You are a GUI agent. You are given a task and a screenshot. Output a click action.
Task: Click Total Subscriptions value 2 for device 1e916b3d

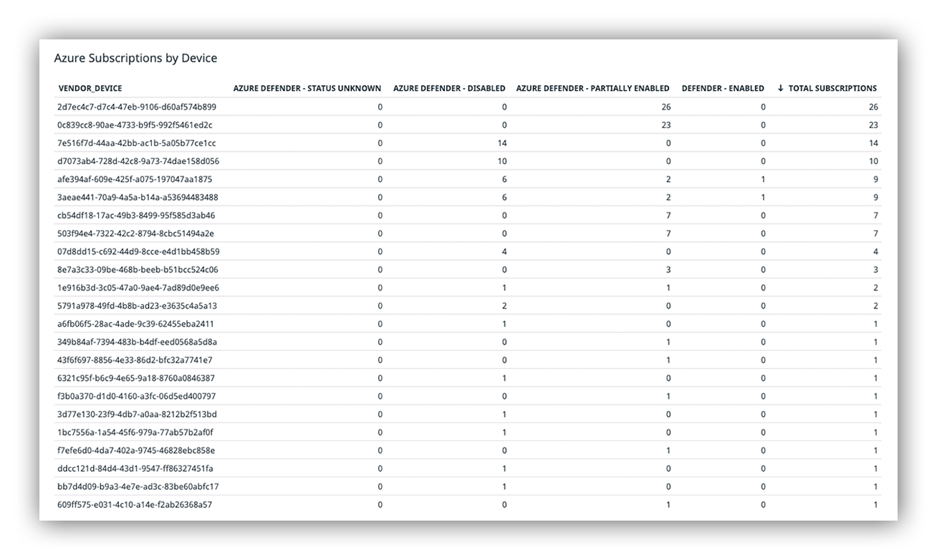click(875, 288)
